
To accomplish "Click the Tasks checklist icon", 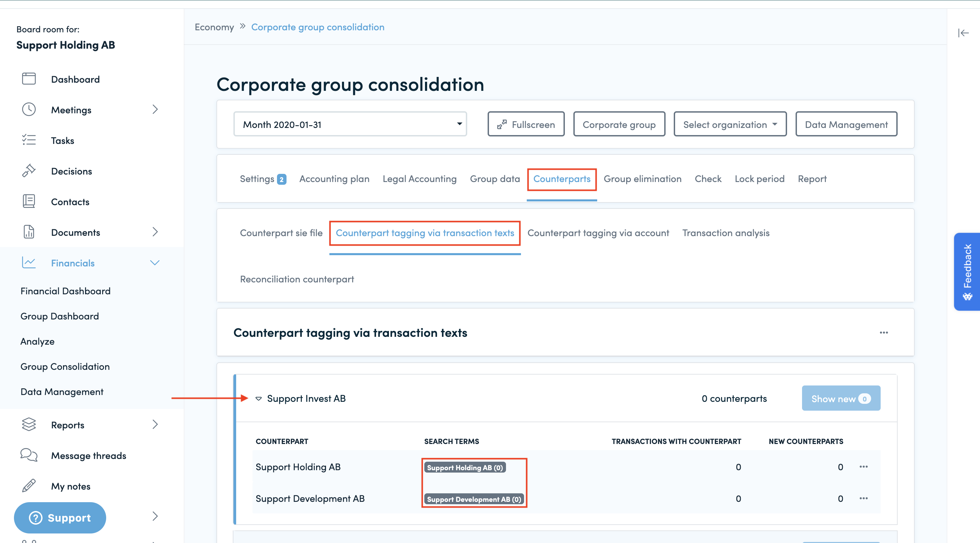I will [29, 140].
